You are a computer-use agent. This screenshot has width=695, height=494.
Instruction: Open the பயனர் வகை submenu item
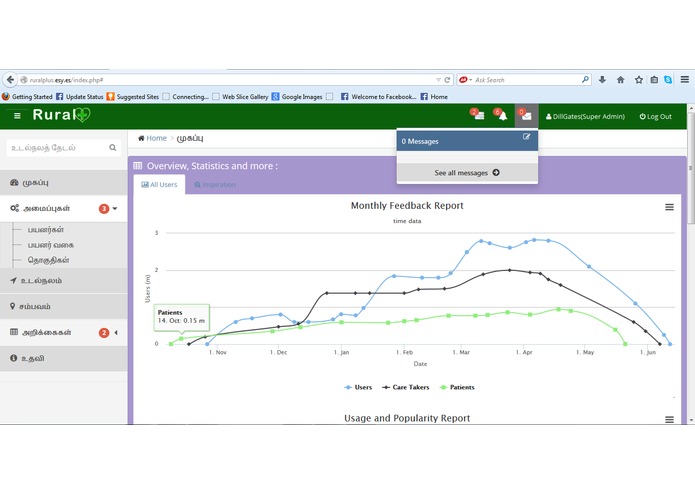click(51, 245)
